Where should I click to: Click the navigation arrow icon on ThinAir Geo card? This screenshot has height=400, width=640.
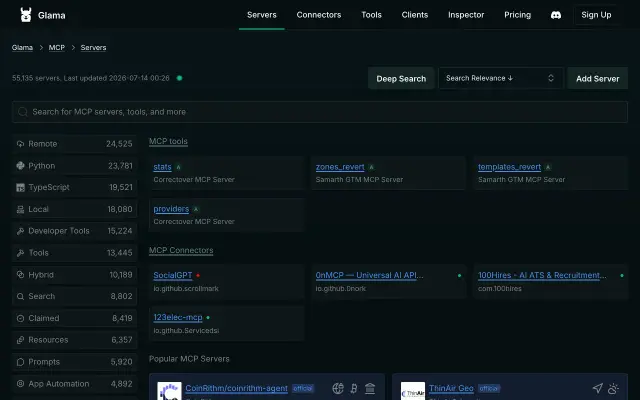click(598, 388)
